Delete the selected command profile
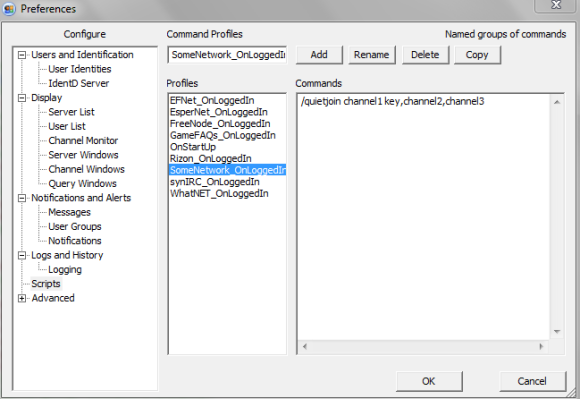This screenshot has width=580, height=399. (425, 55)
